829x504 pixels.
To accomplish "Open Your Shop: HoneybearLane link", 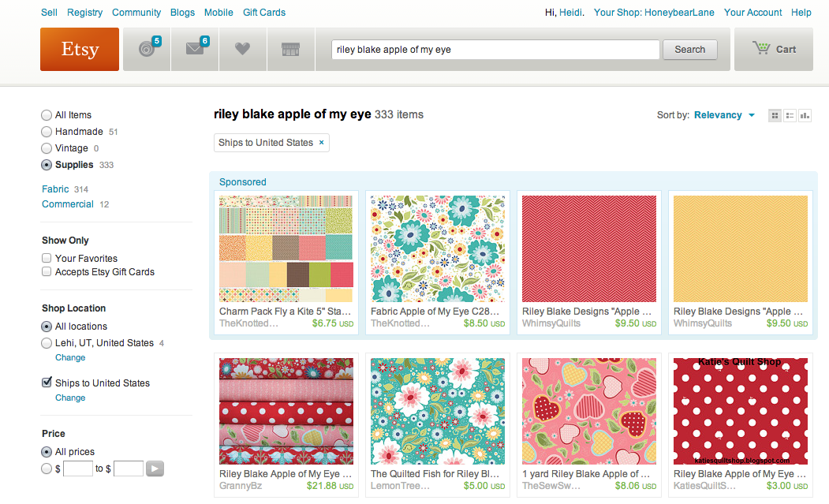I will (x=653, y=12).
